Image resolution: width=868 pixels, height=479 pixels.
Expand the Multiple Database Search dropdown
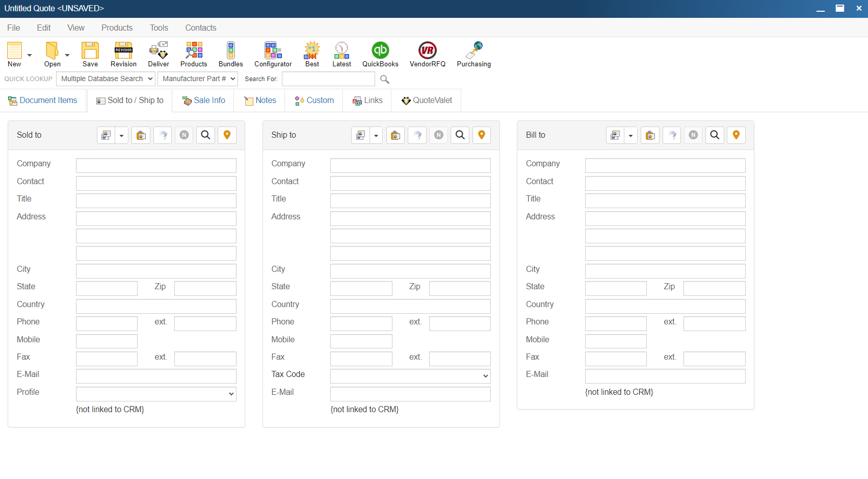coord(106,79)
